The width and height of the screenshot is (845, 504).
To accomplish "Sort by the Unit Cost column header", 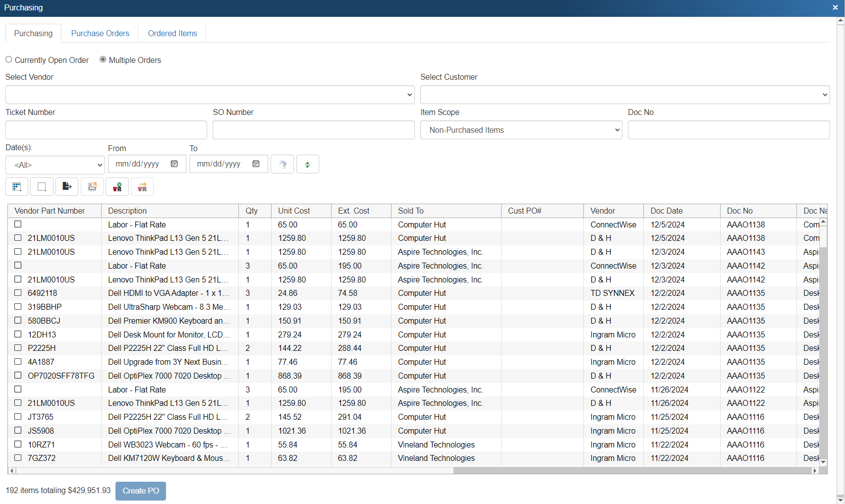I will [x=294, y=211].
